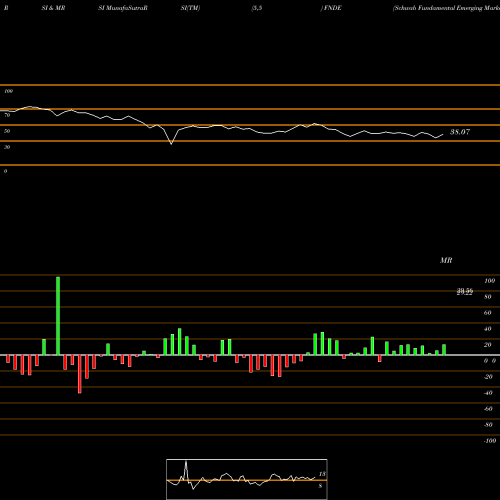
Task: Click the overlapping value label near 80 on MR panel
Action: [x=465, y=292]
